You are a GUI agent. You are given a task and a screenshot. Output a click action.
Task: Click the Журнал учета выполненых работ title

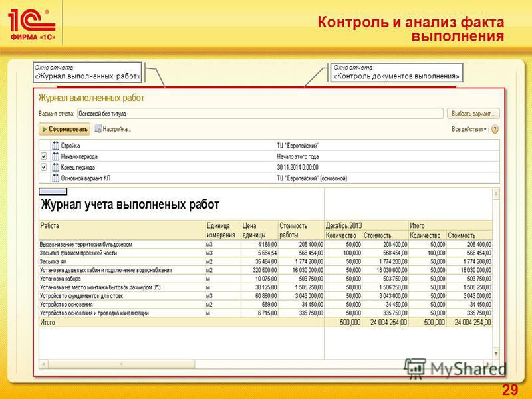coord(130,205)
